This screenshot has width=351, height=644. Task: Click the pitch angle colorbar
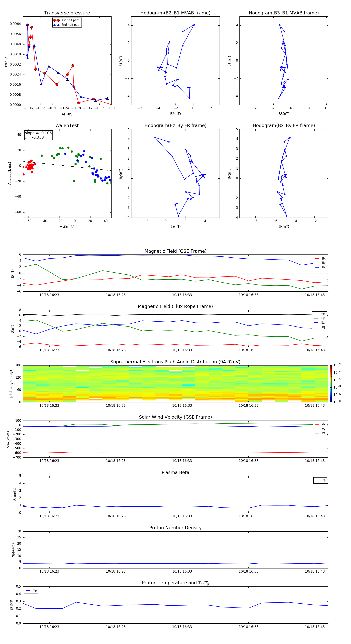(x=331, y=384)
